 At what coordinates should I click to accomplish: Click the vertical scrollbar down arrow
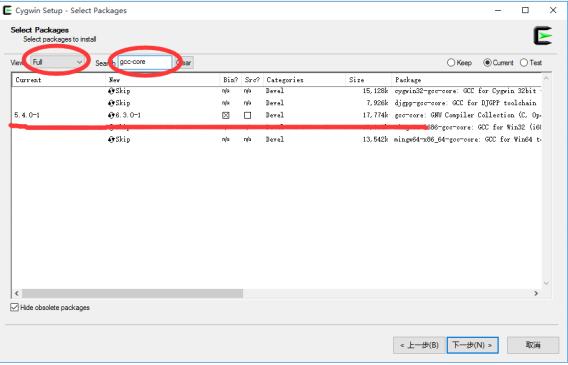[546, 283]
